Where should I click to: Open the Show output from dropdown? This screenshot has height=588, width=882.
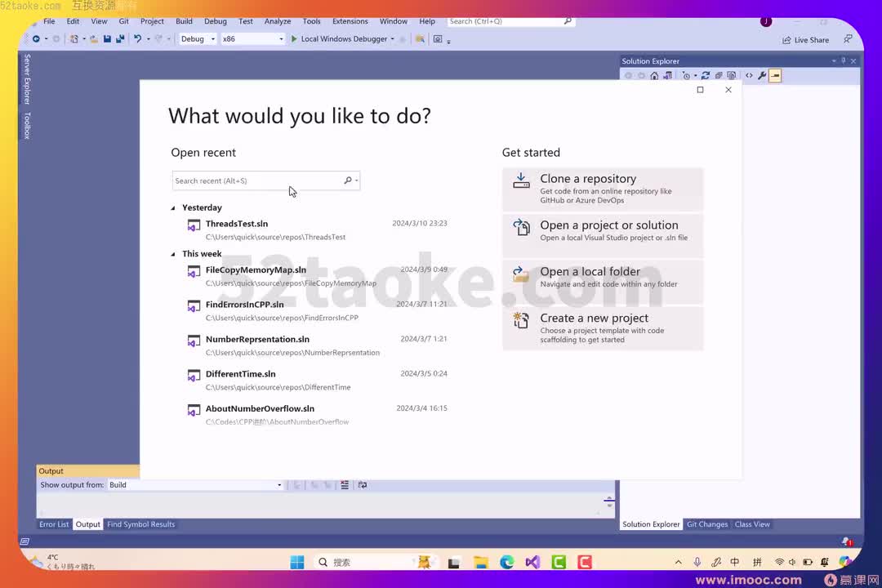coord(195,484)
